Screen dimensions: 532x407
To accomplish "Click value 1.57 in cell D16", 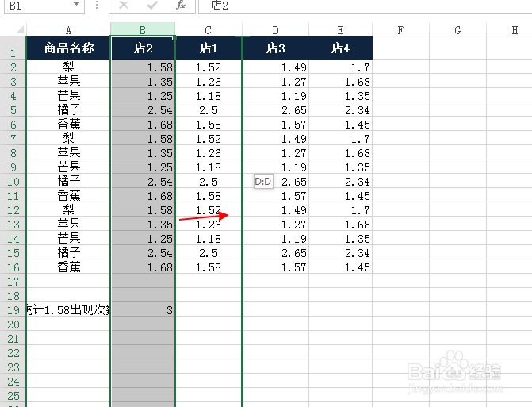I will pyautogui.click(x=275, y=267).
